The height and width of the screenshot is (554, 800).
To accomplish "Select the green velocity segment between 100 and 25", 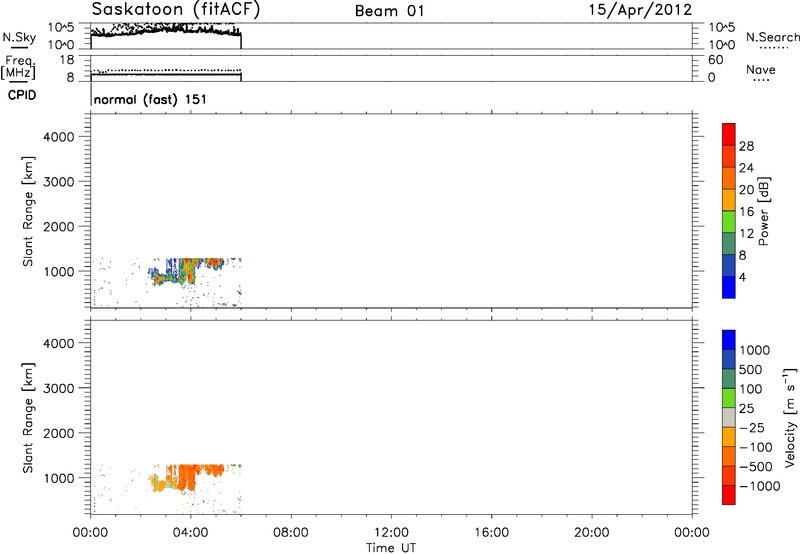I will point(729,398).
